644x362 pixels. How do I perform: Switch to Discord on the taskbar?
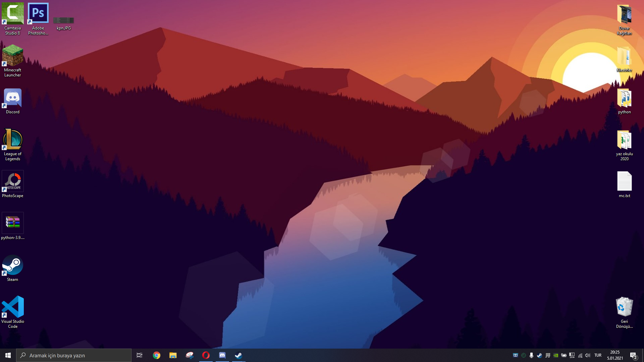pos(222,355)
